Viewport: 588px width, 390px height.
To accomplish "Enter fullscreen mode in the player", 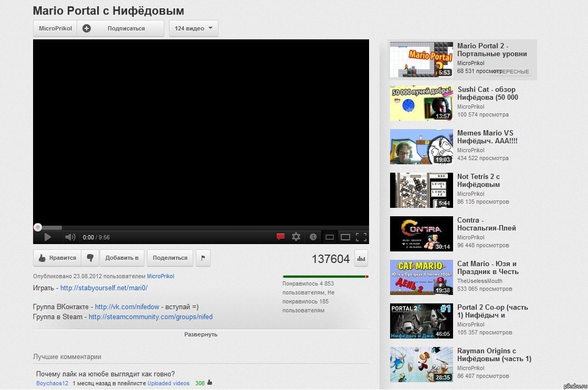I will (x=361, y=237).
